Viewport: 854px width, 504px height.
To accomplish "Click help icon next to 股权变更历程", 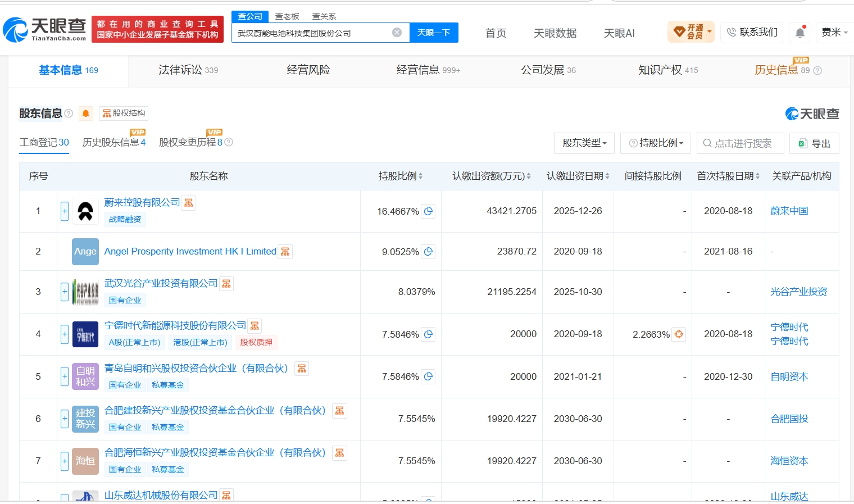I will point(229,143).
